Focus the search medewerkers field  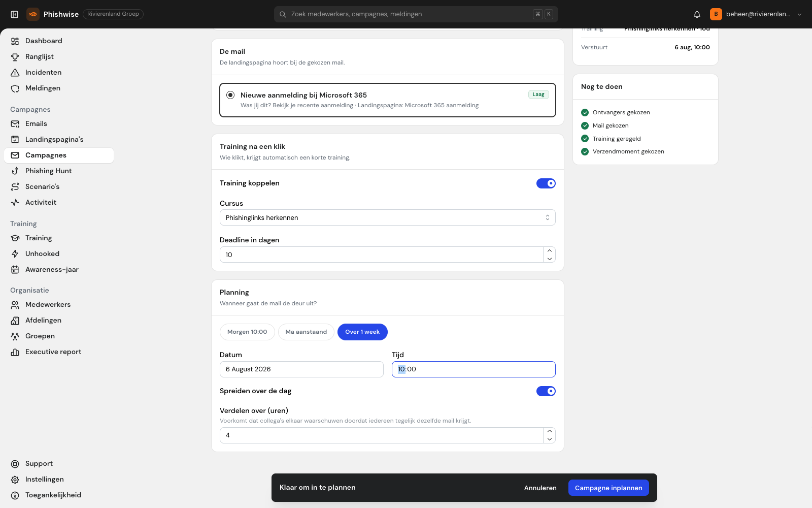click(x=416, y=14)
